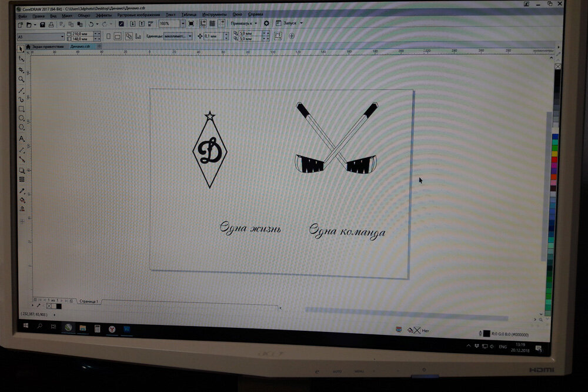Open the A5 page size dropdown
This screenshot has height=392, width=588.
(62, 37)
